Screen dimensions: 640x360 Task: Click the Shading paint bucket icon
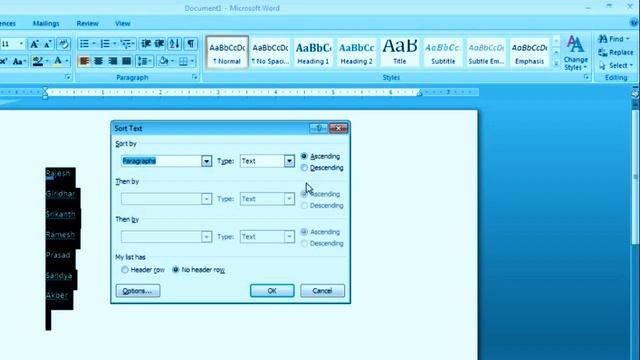point(164,61)
